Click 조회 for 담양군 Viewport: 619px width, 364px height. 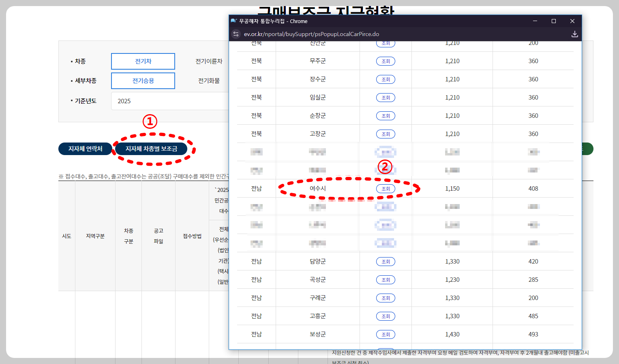[386, 261]
